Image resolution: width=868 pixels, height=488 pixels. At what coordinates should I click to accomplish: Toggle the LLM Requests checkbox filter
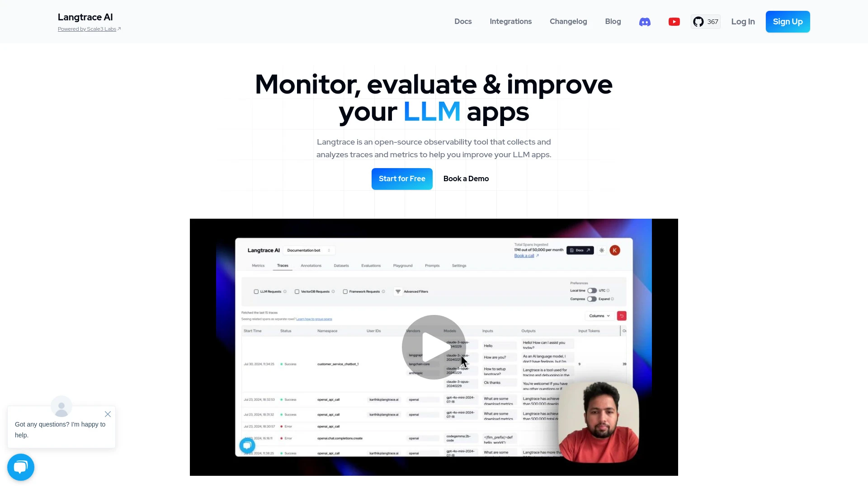point(257,291)
